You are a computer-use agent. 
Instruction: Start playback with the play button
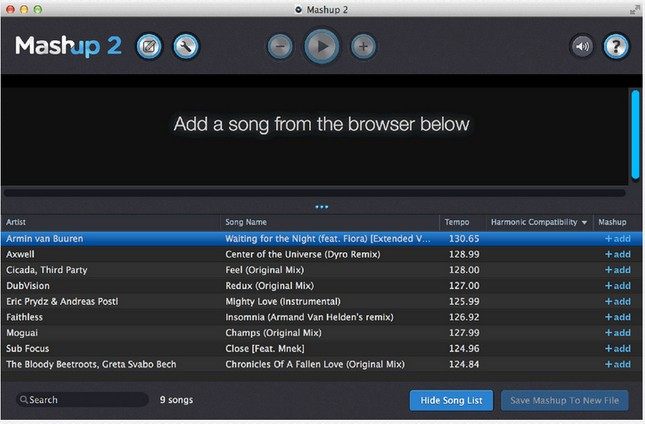point(322,46)
